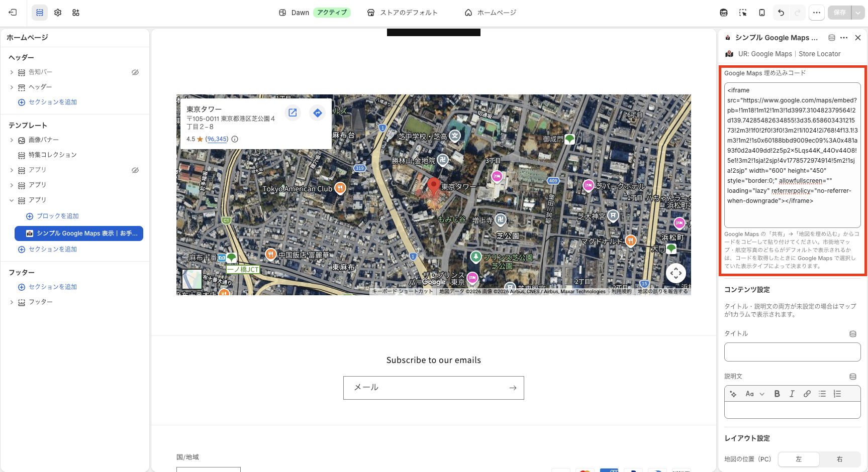Open the text style Aa dropdown
Screen dimensions: 868x472
(x=755, y=394)
